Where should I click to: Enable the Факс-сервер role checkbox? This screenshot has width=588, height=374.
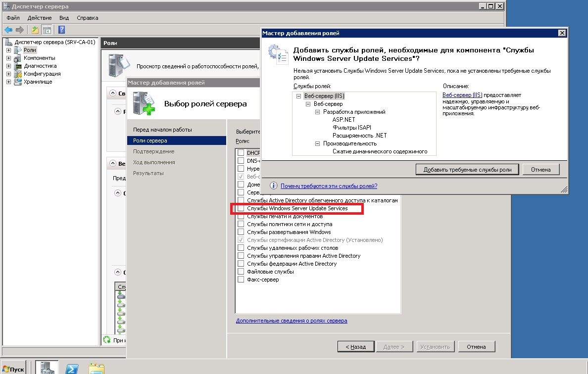click(241, 279)
